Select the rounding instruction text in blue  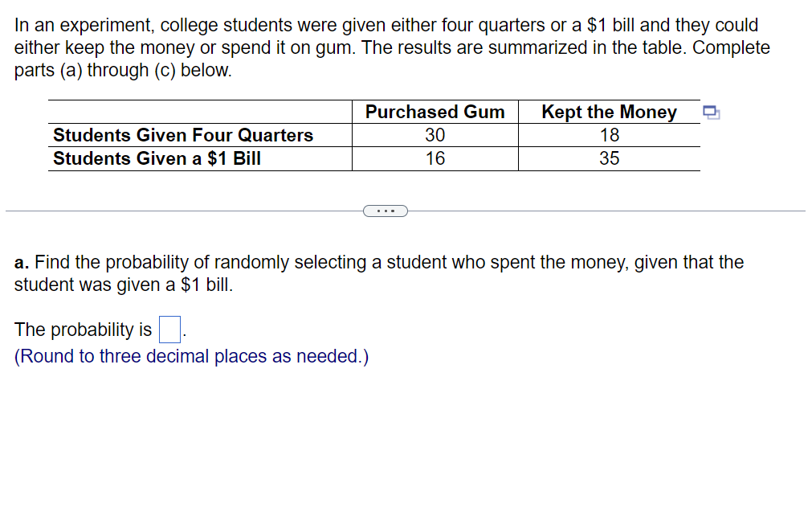coord(191,356)
